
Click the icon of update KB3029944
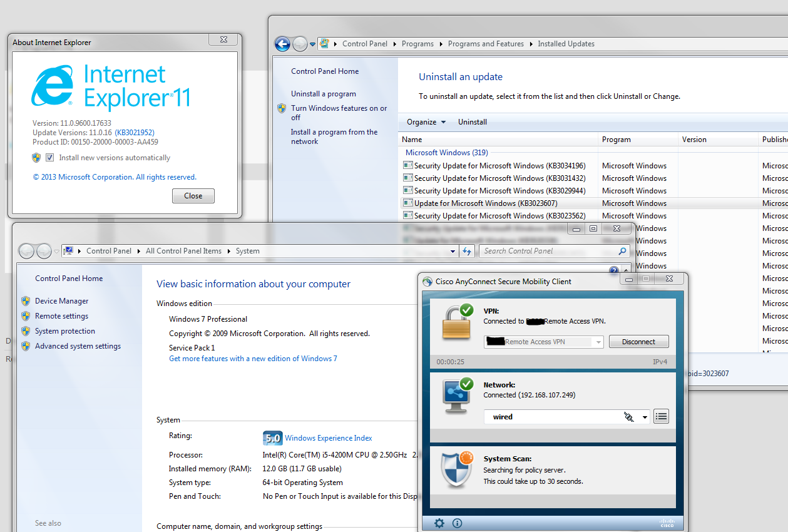click(x=408, y=190)
